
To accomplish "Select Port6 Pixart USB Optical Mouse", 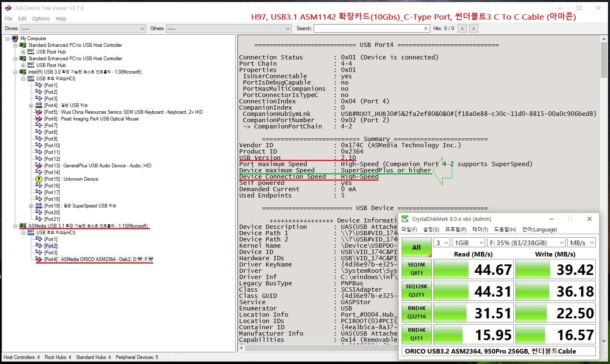I will tap(91, 119).
